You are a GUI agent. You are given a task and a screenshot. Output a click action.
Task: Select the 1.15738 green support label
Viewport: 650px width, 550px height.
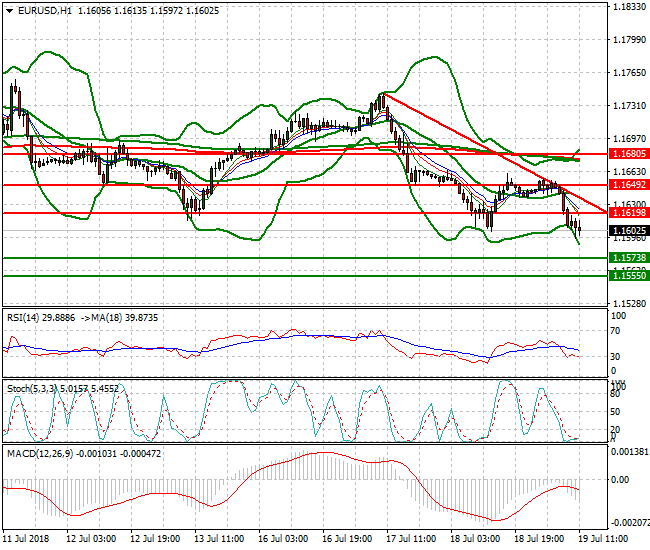tap(631, 258)
